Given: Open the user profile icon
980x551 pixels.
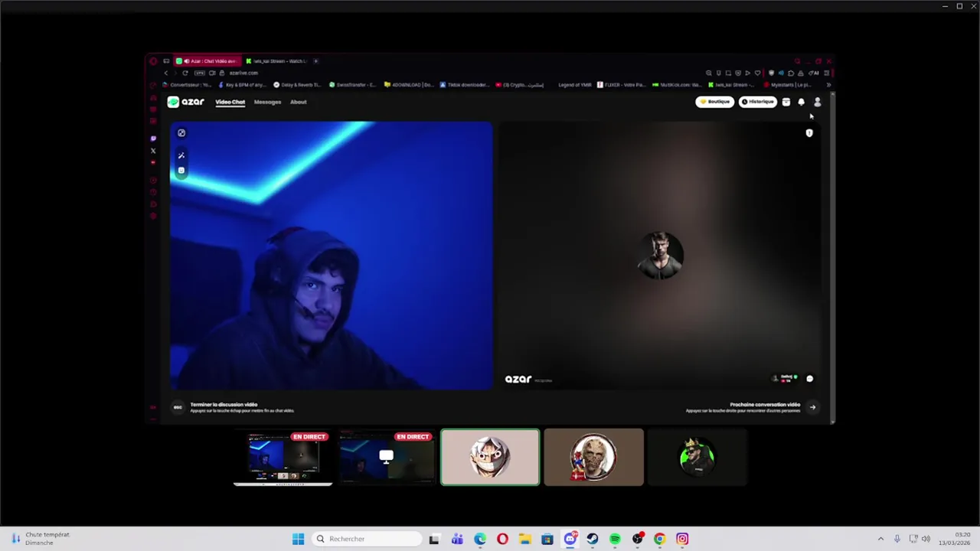Looking at the screenshot, I should coord(817,102).
